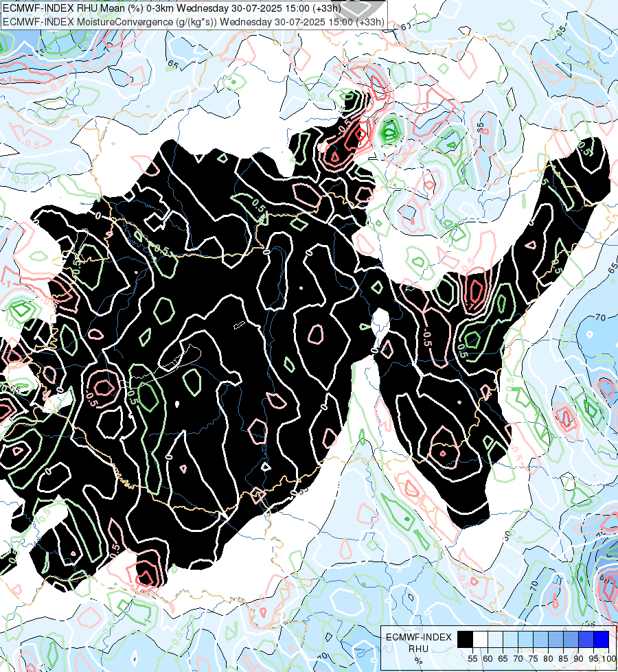
Task: Click the legend tick label 90
Action: (x=579, y=659)
